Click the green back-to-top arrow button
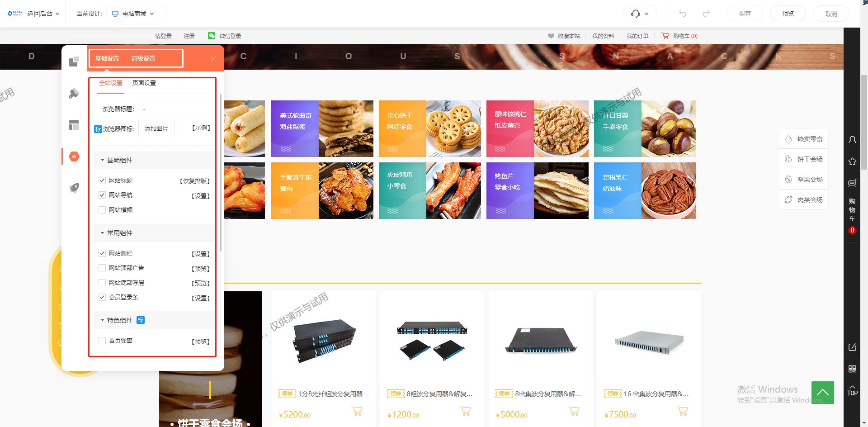Image resolution: width=868 pixels, height=427 pixels. click(x=823, y=393)
